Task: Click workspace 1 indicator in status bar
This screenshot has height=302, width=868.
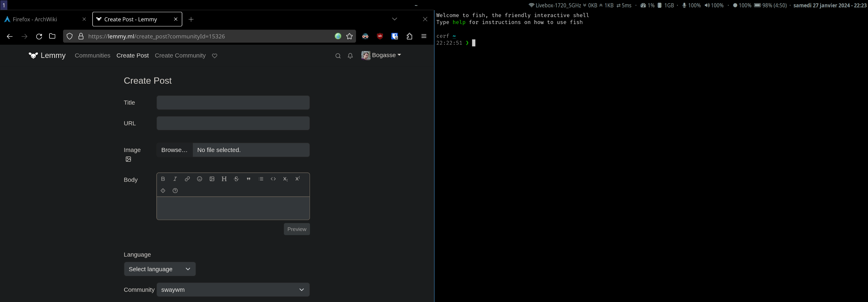Action: 4,5
